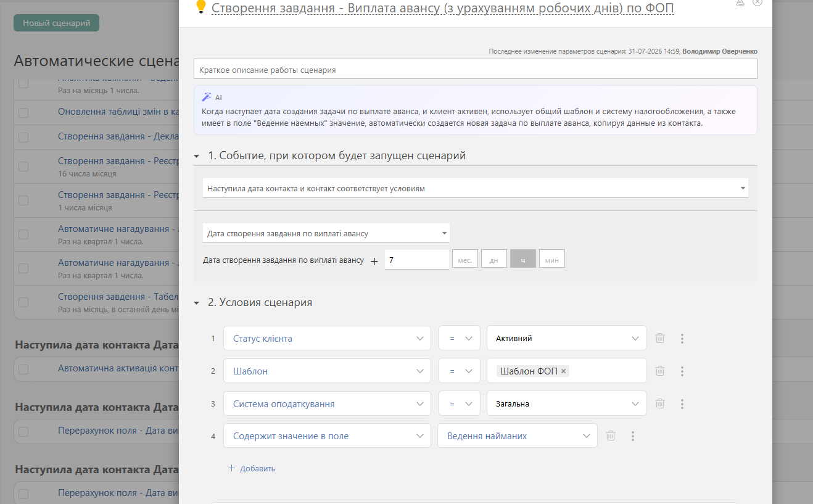Open the Автоматична активація конт scenario link
Viewport: 813px width, 504px height.
tap(118, 368)
